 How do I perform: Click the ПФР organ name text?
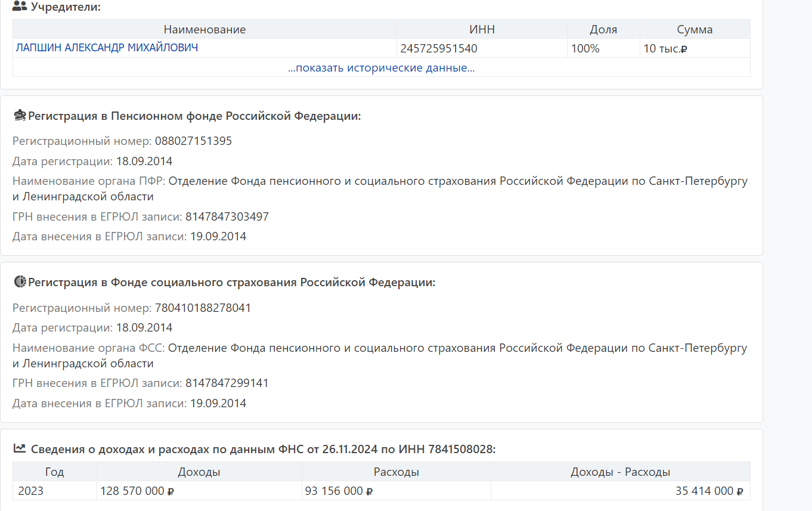click(380, 188)
